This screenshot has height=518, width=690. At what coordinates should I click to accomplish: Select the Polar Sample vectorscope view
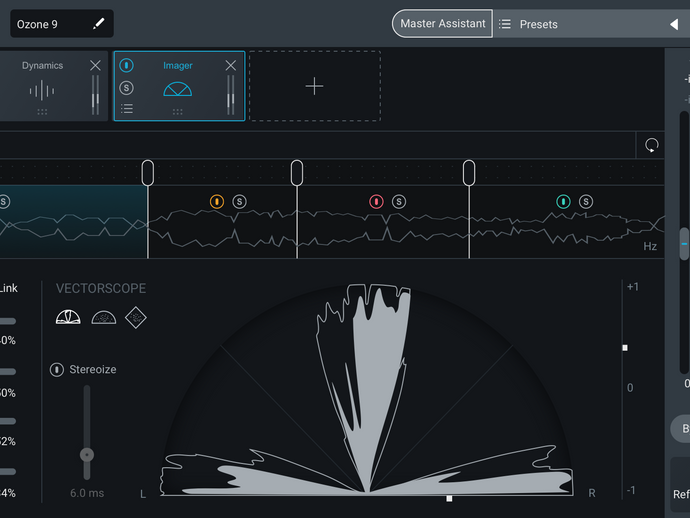[104, 317]
